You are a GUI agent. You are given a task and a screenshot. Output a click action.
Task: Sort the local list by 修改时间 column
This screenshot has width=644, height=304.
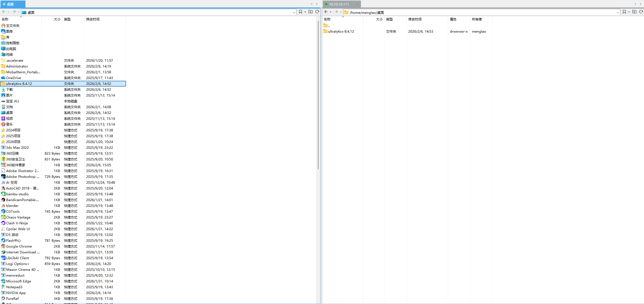93,19
